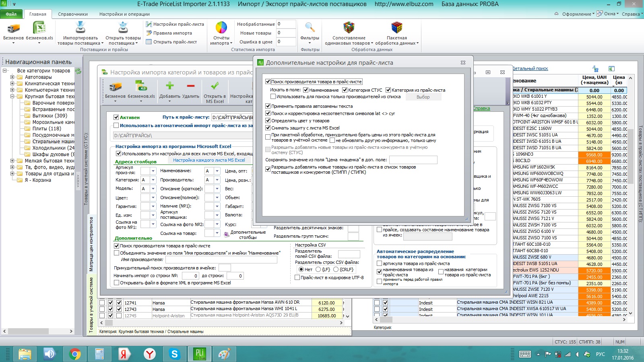Open Paint from the taskbar
Viewport: 644px width, 362px height.
point(224,354)
